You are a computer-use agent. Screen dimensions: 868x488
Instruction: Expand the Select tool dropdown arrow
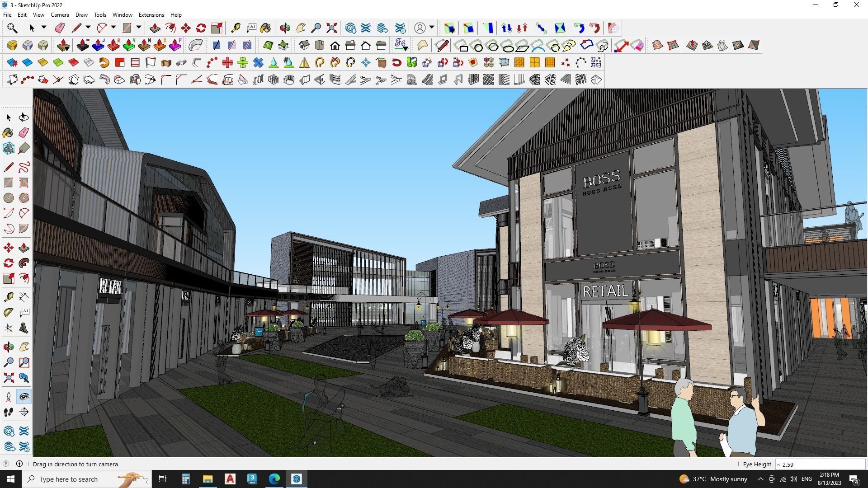click(44, 28)
